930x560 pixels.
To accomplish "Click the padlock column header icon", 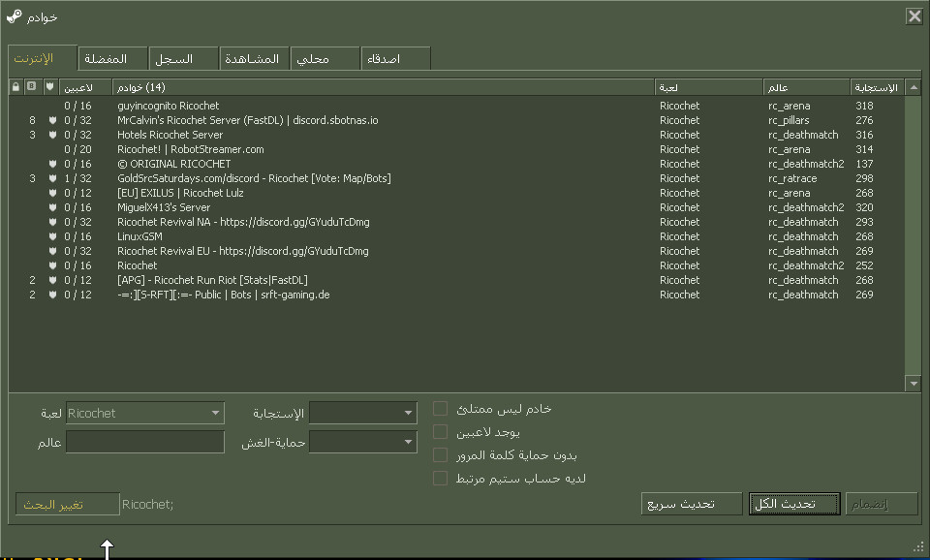I will [x=15, y=86].
